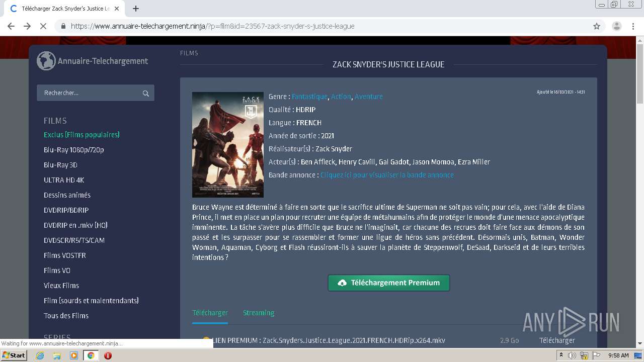The width and height of the screenshot is (644, 362).
Task: Click the 2.9 Go file size
Action: pos(509,340)
